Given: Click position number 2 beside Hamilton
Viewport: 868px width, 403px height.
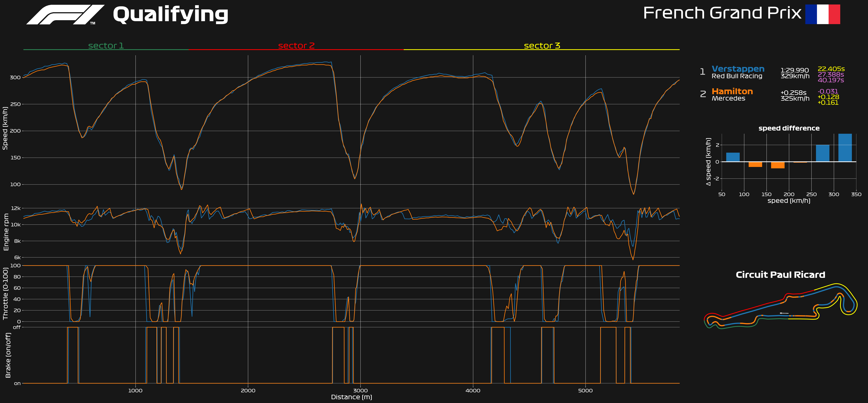Looking at the screenshot, I should (703, 94).
